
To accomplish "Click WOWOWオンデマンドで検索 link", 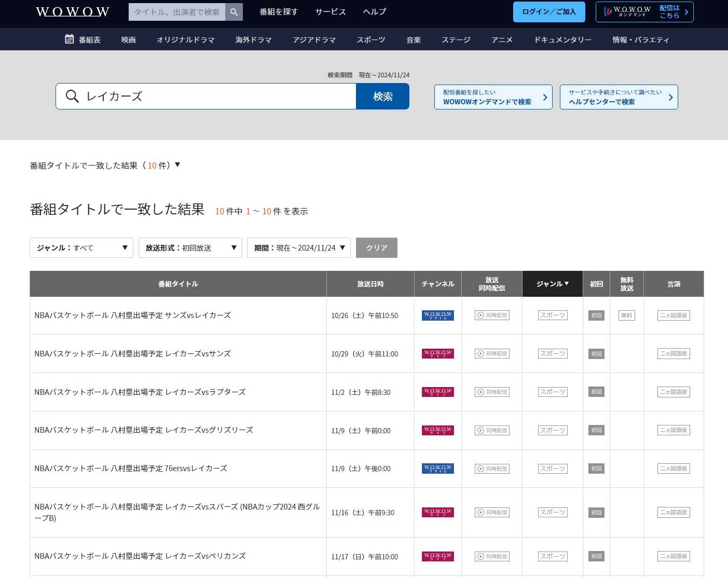I will [x=493, y=97].
